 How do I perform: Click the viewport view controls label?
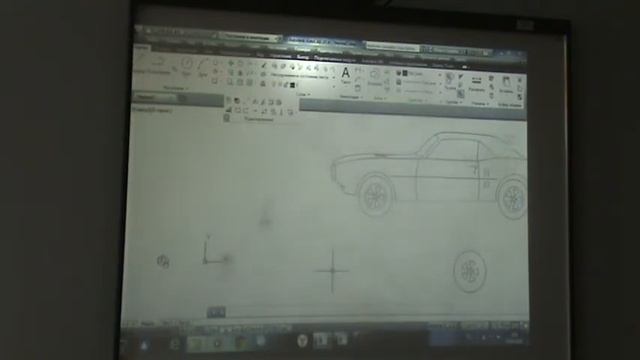[152, 110]
